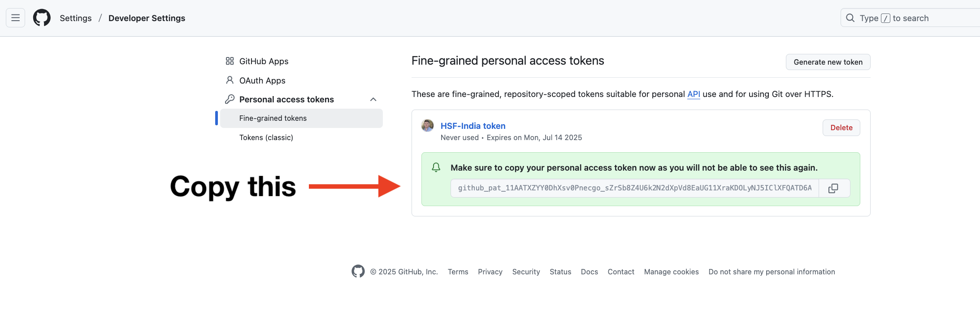
Task: Click the GitHub logo in header
Action: tap(42, 18)
